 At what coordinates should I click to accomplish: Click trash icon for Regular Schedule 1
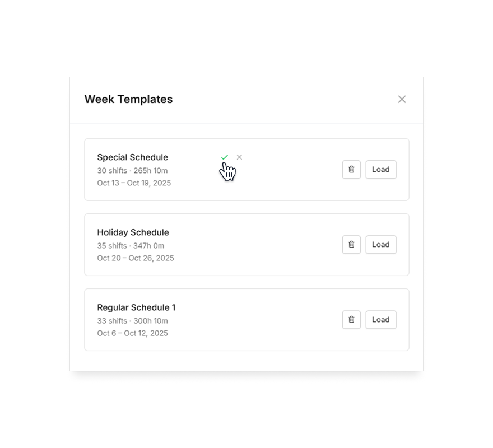(x=351, y=320)
